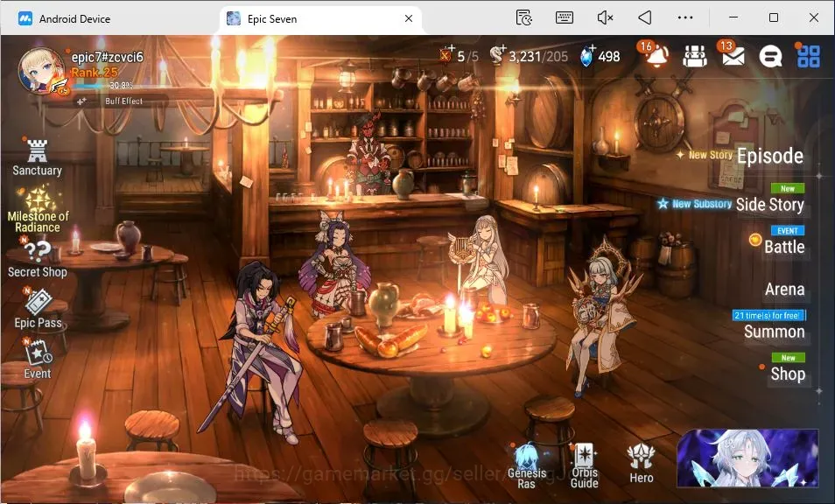Open the Battle menu
The height and width of the screenshot is (504, 835).
784,247
